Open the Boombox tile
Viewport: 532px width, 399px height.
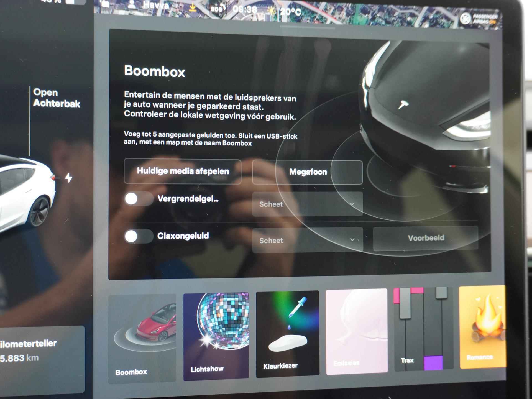click(x=142, y=339)
